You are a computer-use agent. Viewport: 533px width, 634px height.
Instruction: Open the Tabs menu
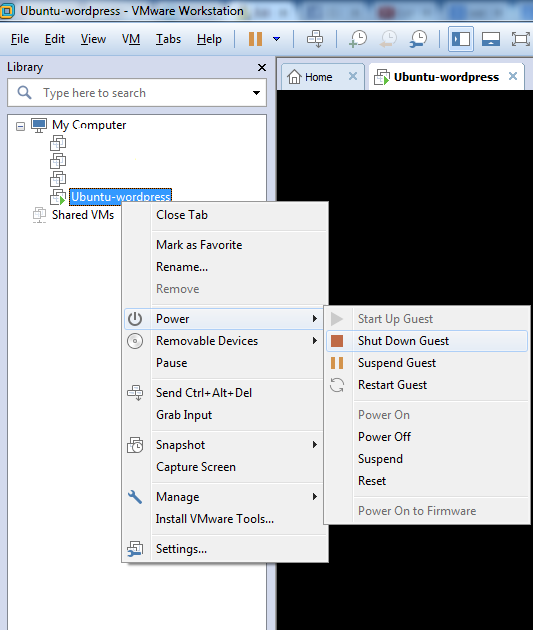(x=168, y=39)
